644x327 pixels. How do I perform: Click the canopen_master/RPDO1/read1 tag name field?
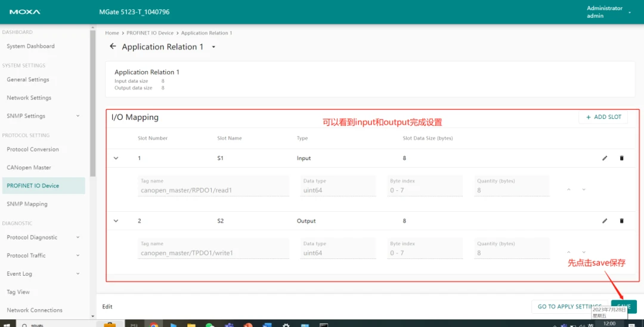point(213,186)
